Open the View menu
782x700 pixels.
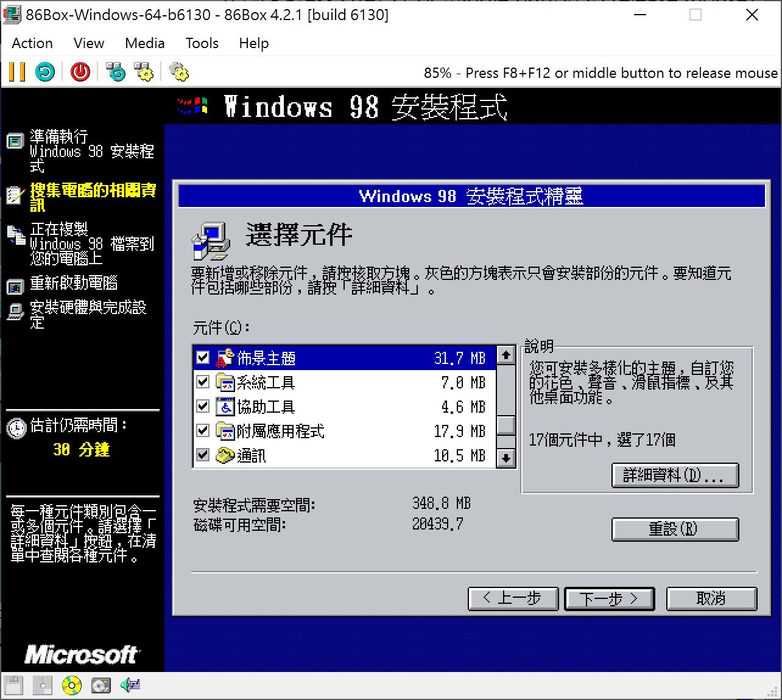coord(89,43)
